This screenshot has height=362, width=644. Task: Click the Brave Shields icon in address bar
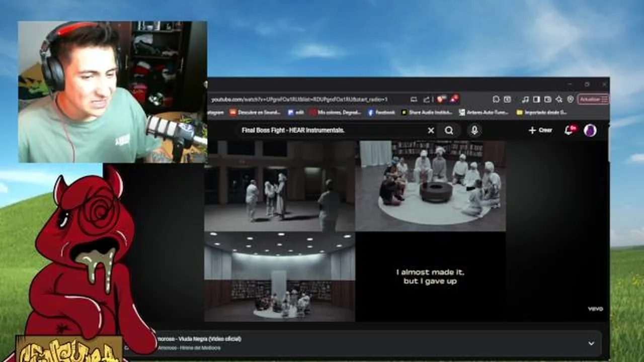click(x=441, y=99)
